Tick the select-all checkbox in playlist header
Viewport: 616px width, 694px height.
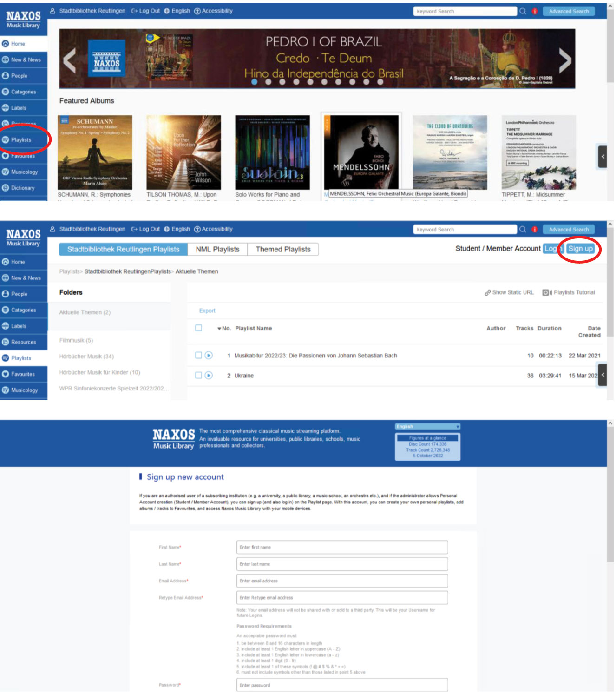pos(198,328)
